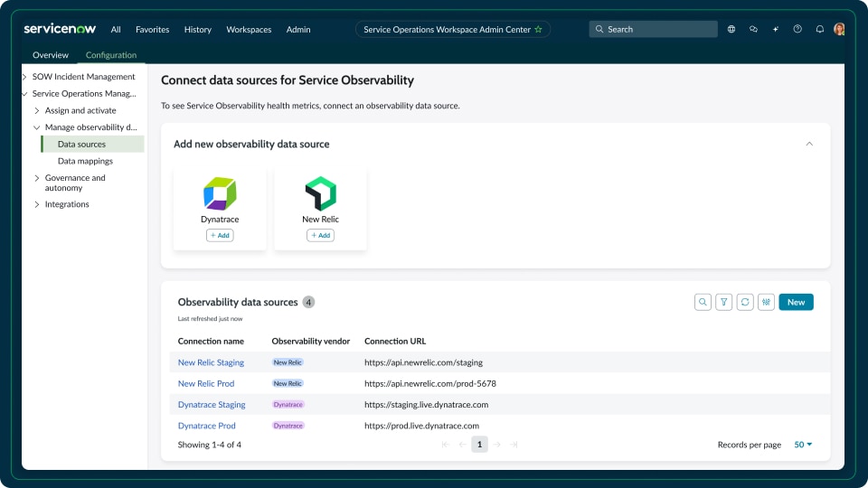Viewport: 868px width, 488px height.
Task: Click the record count badge 4
Action: coord(308,302)
